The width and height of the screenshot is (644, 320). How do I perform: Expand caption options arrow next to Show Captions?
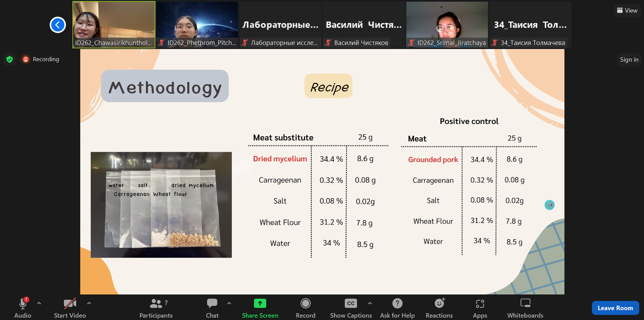(x=370, y=303)
